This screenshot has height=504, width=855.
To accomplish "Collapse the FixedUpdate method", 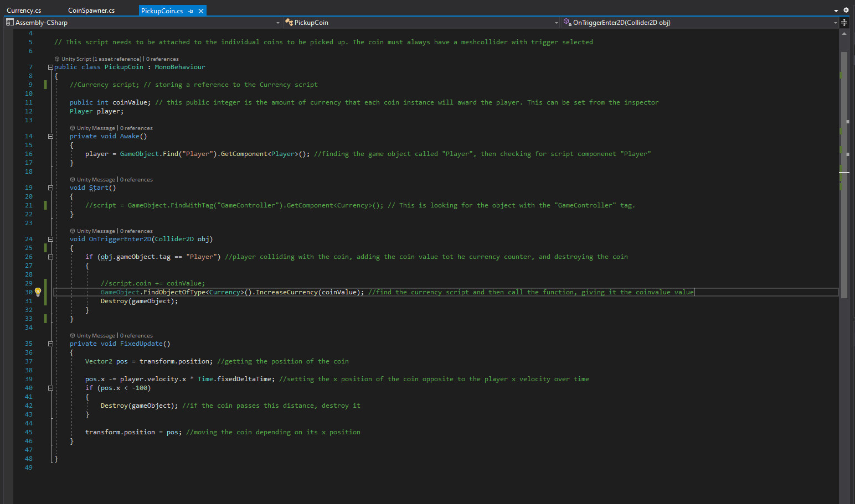I will (50, 344).
